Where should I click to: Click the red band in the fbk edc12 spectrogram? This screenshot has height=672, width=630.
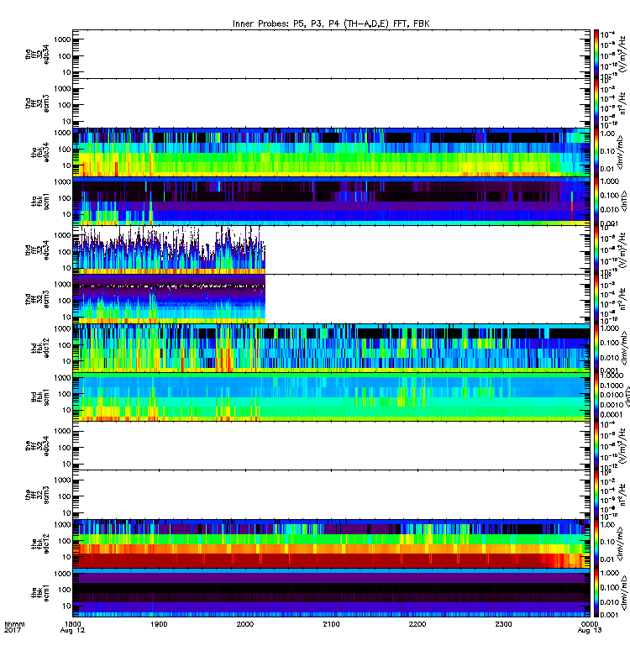point(331,560)
